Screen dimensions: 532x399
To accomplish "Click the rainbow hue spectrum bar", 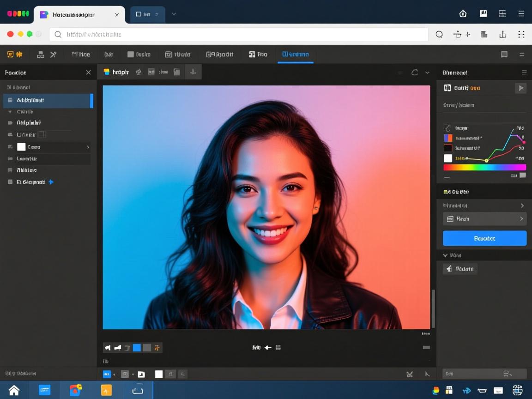I will pos(484,168).
